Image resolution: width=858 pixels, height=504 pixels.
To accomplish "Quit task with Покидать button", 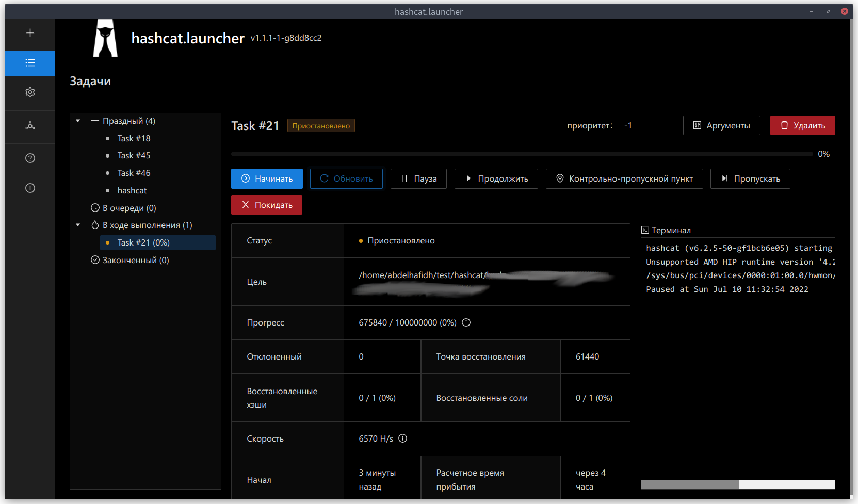I will [x=267, y=205].
